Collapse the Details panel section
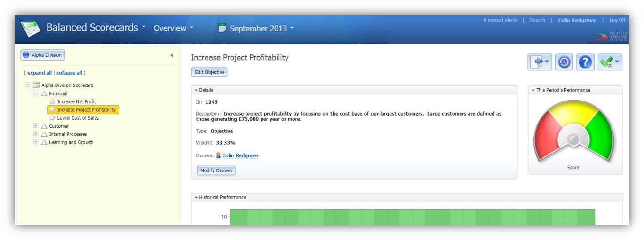The height and width of the screenshot is (240, 644). tap(196, 90)
